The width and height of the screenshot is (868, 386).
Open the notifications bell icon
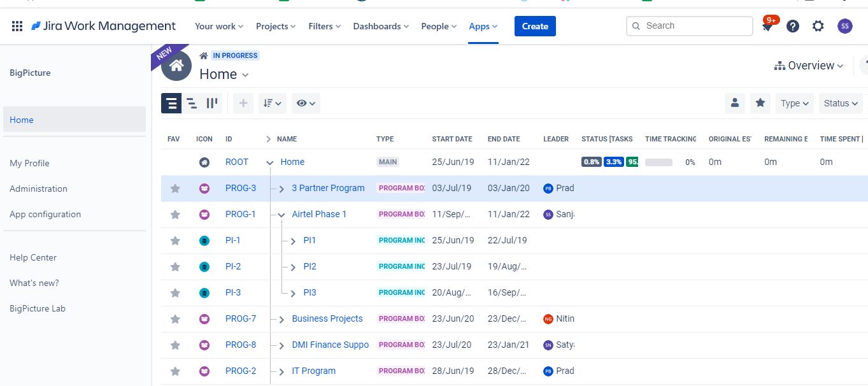tap(767, 27)
